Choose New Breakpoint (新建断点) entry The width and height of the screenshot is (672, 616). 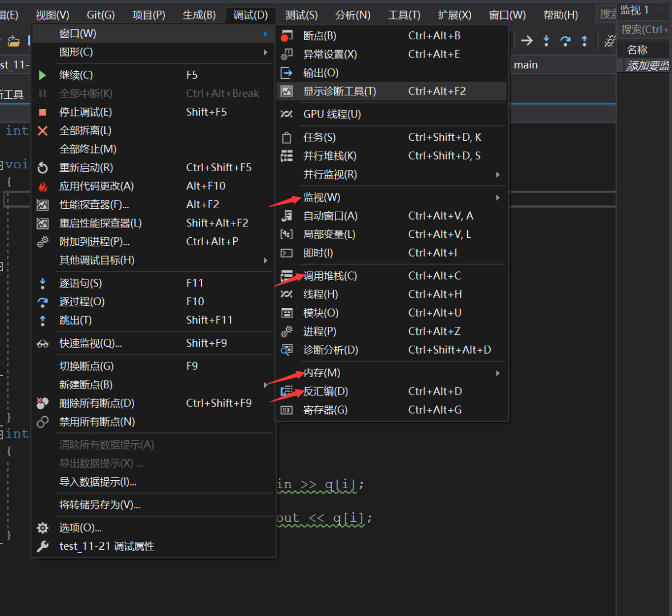tap(153, 384)
